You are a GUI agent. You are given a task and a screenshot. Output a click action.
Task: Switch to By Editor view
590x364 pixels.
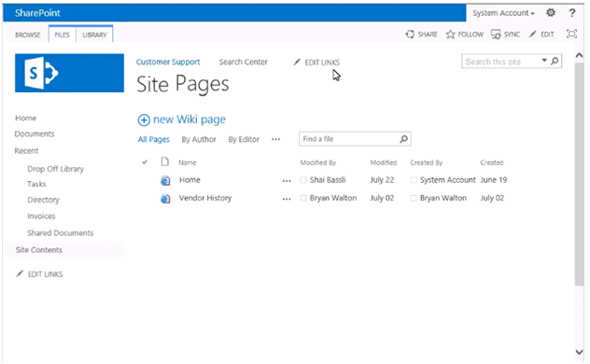[x=244, y=139]
